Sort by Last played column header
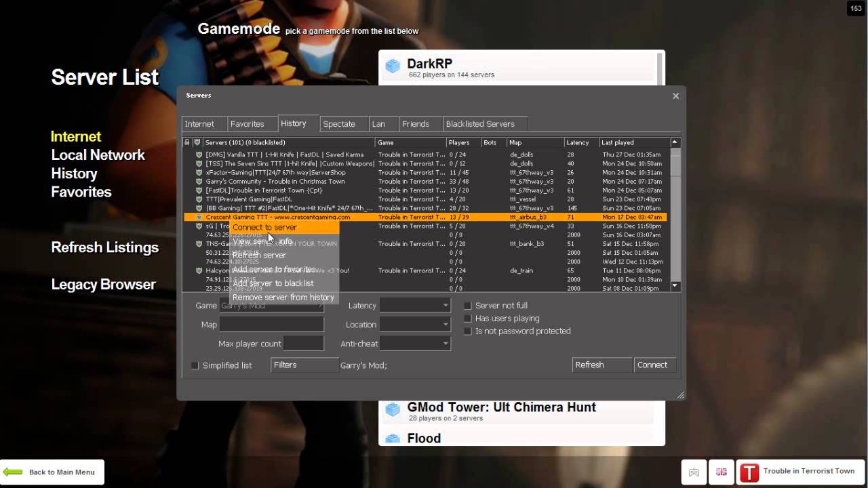 point(634,142)
